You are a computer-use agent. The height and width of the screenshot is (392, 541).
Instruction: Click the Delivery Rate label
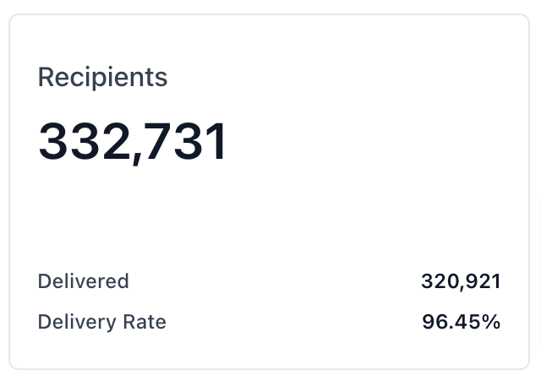pyautogui.click(x=101, y=322)
